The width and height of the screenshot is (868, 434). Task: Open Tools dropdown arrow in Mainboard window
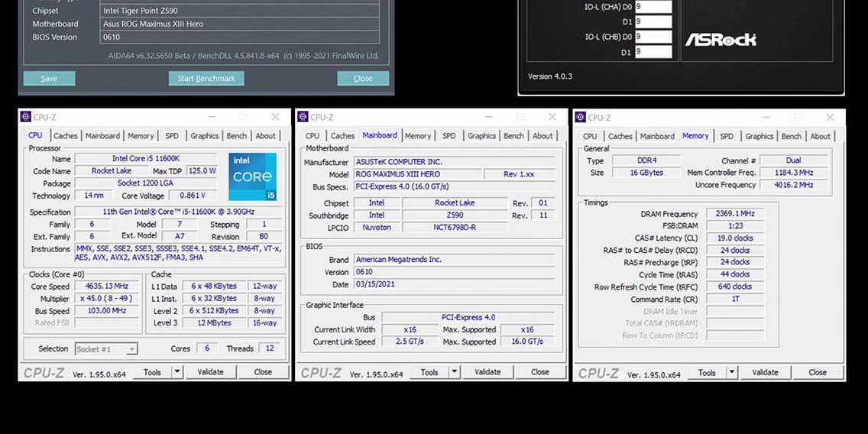tap(454, 372)
